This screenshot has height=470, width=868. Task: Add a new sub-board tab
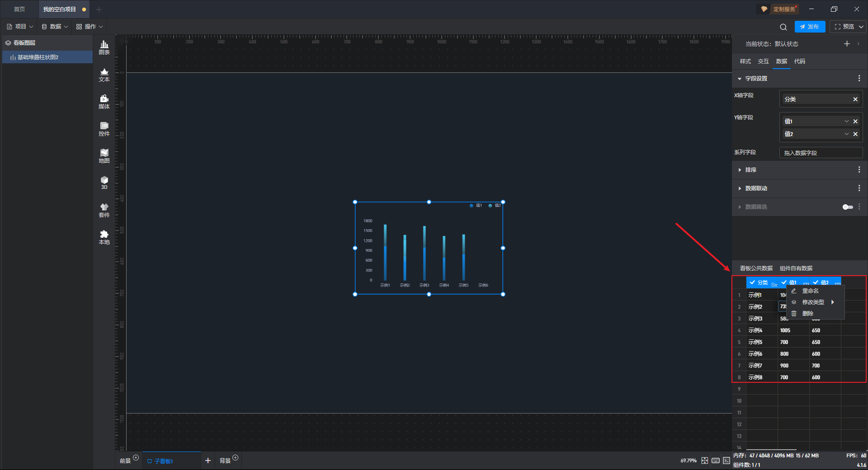pos(208,461)
